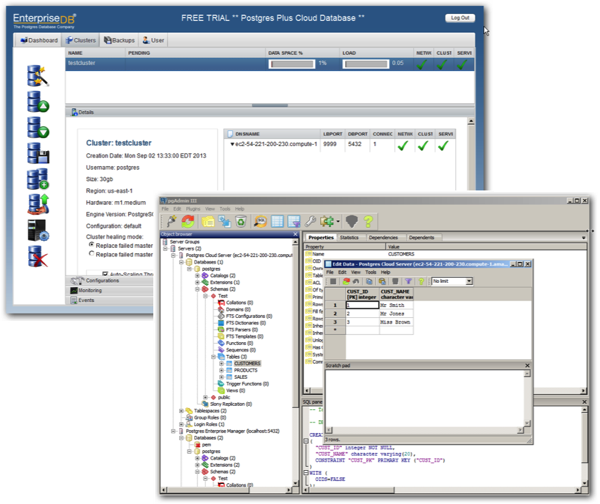Collapse the Postgres Cloud Server tree node

click(173, 255)
